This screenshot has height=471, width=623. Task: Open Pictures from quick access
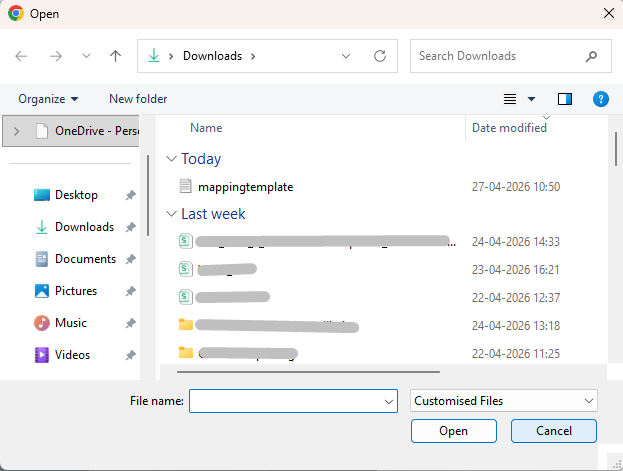pos(76,291)
